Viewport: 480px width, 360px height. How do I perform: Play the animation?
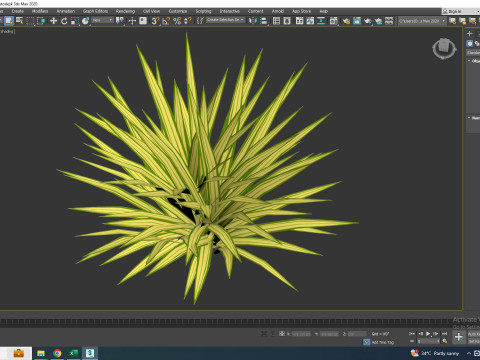click(x=428, y=334)
